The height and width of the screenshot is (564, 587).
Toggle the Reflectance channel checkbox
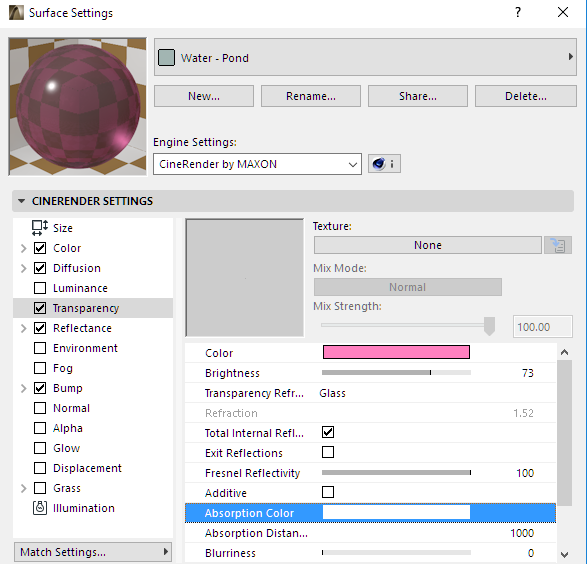click(x=40, y=328)
